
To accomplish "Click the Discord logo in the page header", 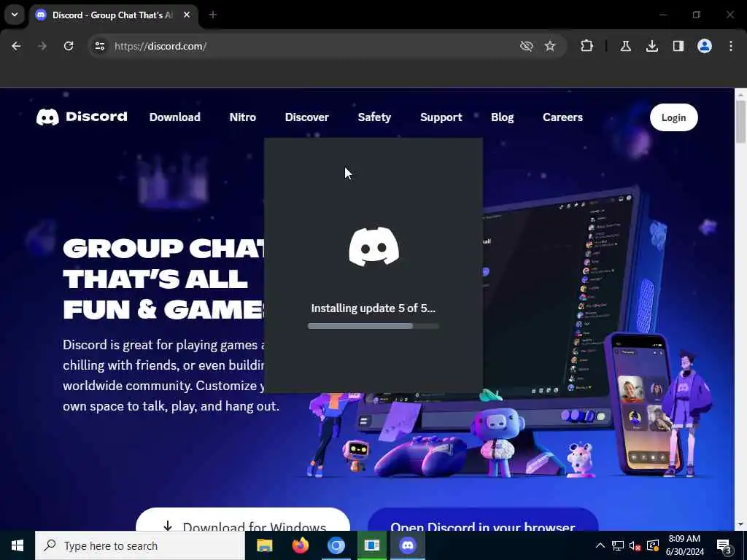I will (x=82, y=117).
